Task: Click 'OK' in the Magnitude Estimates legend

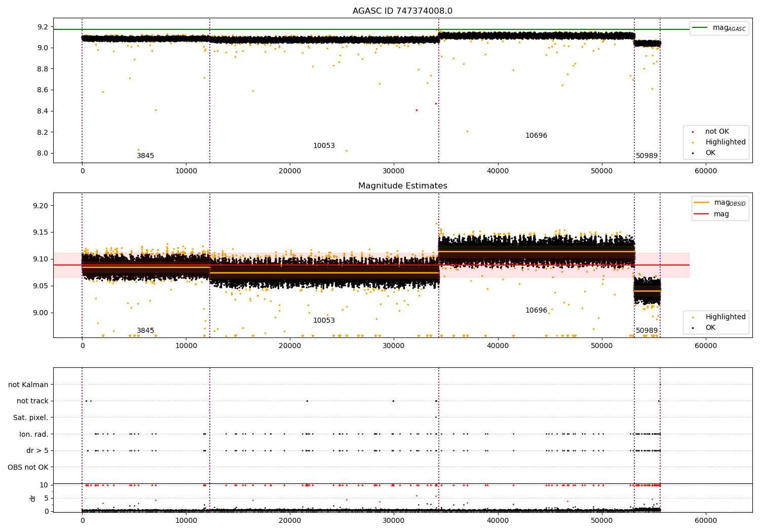Action: coord(710,328)
